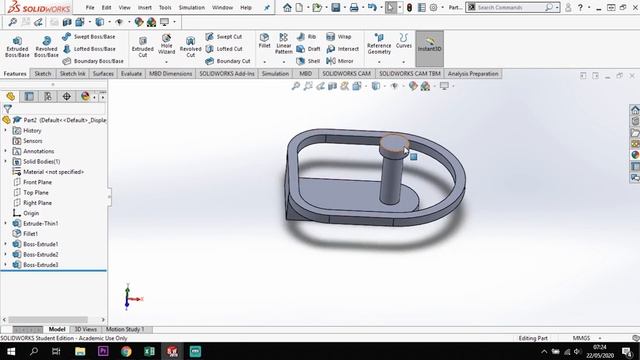Select the Extruded Boss/Base tool

17,47
